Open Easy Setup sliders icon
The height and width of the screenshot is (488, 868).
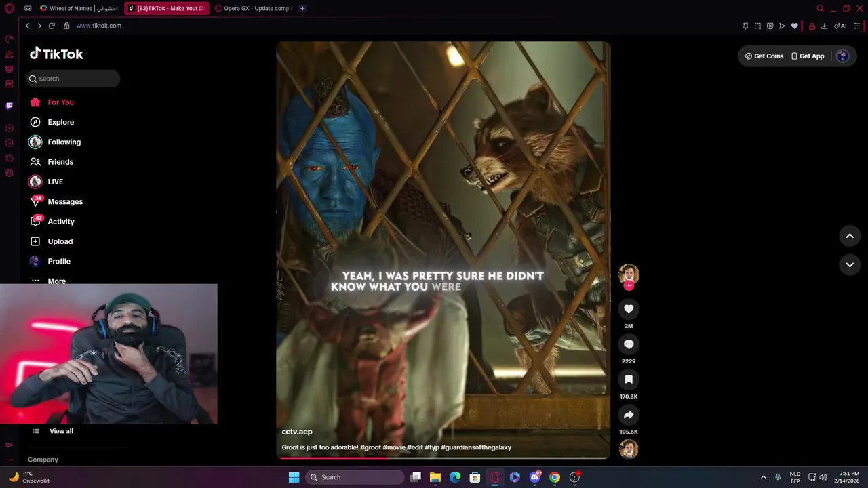point(857,26)
